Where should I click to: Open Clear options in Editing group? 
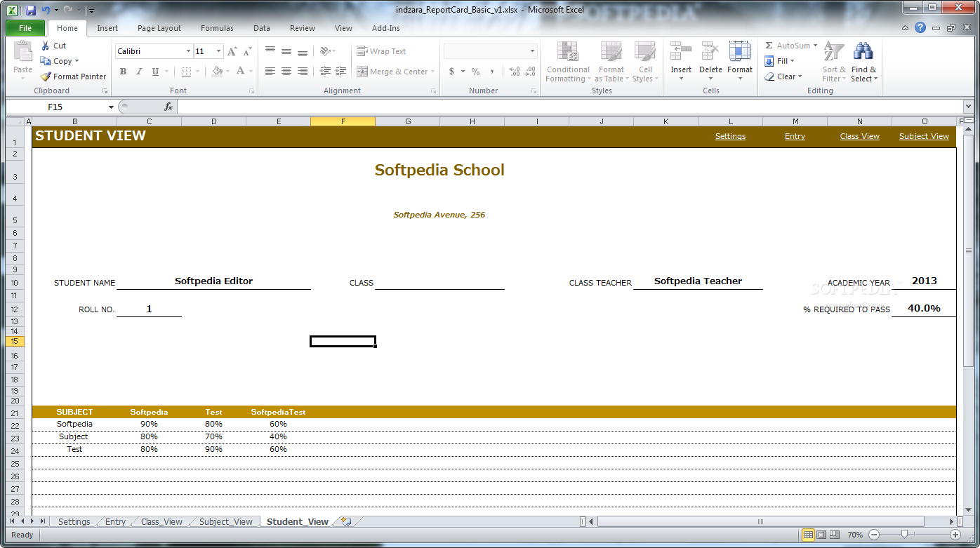(x=783, y=76)
